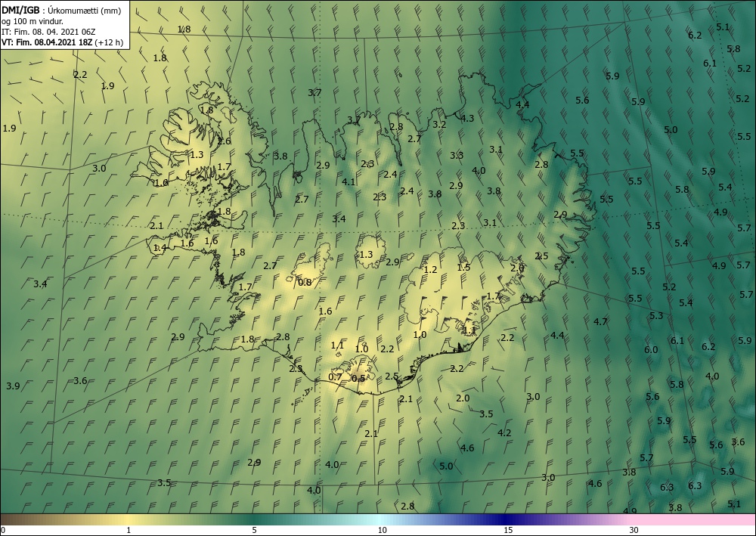Click the '10' tick label on the color scale
Screen dimensions: 756x536
tap(382, 530)
